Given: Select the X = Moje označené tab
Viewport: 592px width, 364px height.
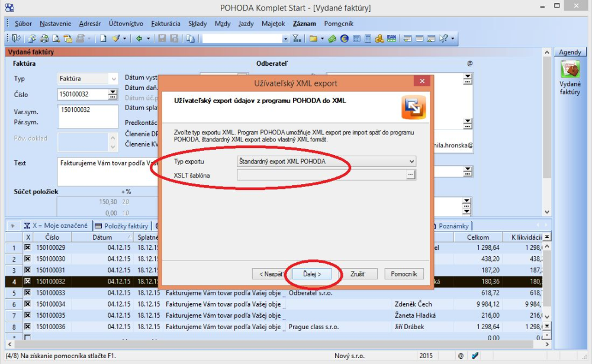Looking at the screenshot, I should pyautogui.click(x=56, y=226).
